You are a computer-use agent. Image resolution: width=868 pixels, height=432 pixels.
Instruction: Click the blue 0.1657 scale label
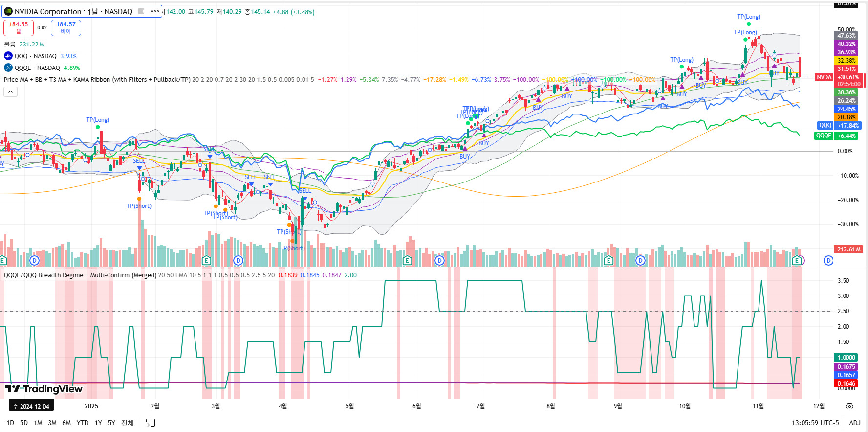[x=846, y=375]
